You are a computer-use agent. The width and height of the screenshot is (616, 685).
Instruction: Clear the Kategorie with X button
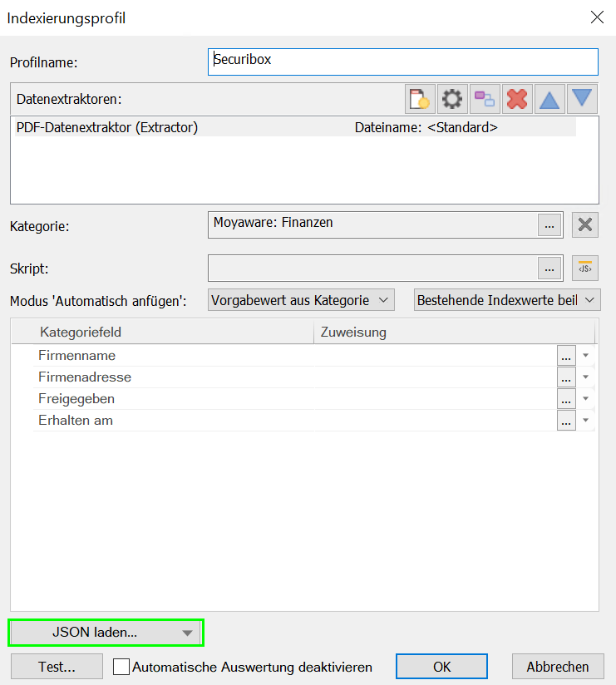coord(585,225)
